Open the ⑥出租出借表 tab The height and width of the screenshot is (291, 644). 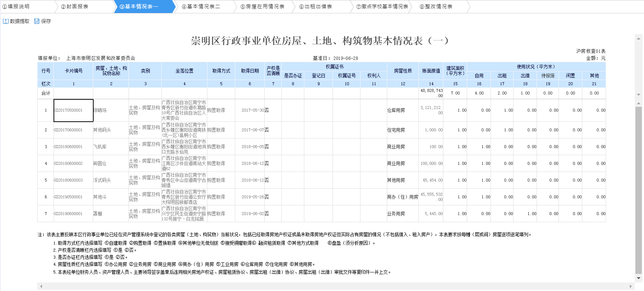pos(316,7)
